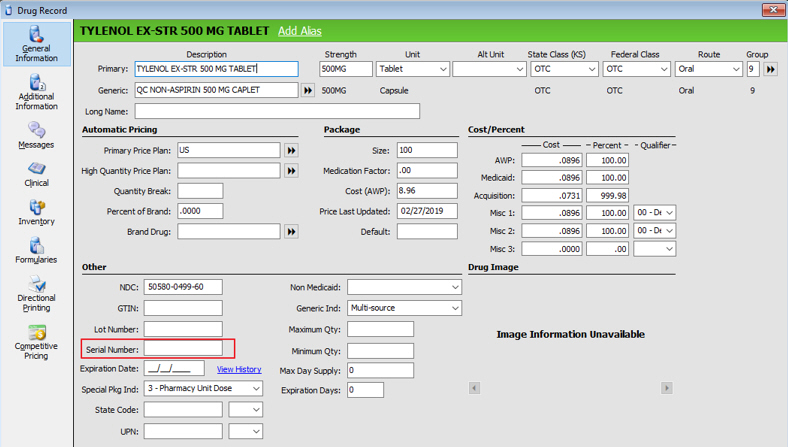Click the Serial Number field
This screenshot has height=447, width=788.
(x=183, y=348)
